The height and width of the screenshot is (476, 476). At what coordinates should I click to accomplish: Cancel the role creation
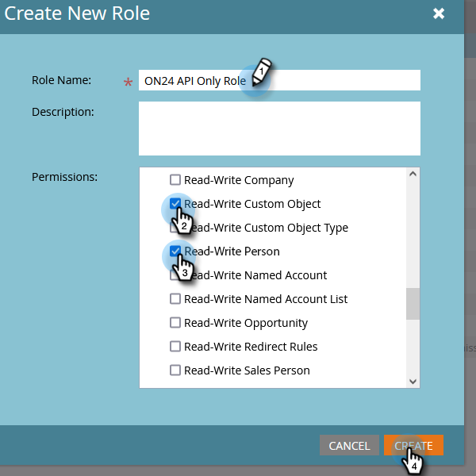[349, 445]
